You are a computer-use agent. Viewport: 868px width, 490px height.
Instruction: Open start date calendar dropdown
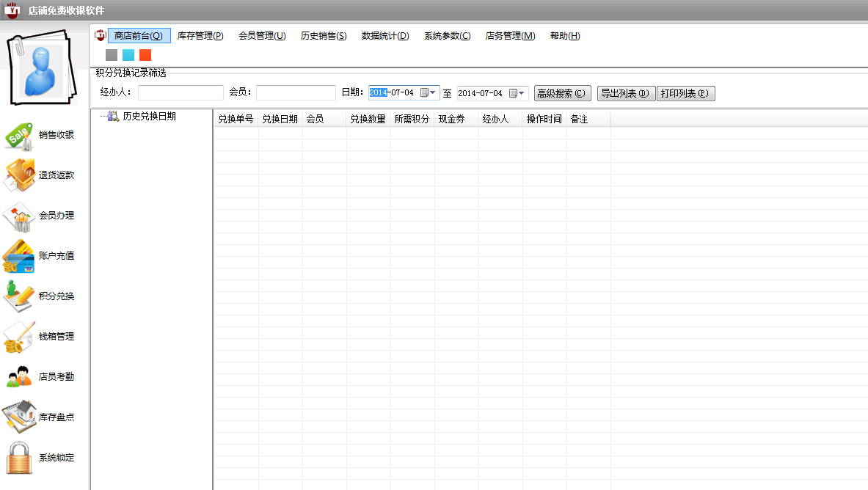428,93
